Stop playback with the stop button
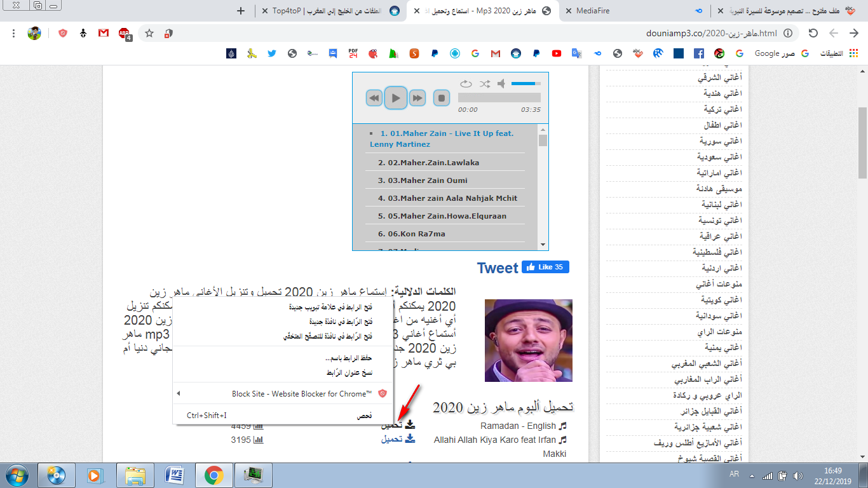Viewport: 868px width, 488px height. tap(442, 98)
